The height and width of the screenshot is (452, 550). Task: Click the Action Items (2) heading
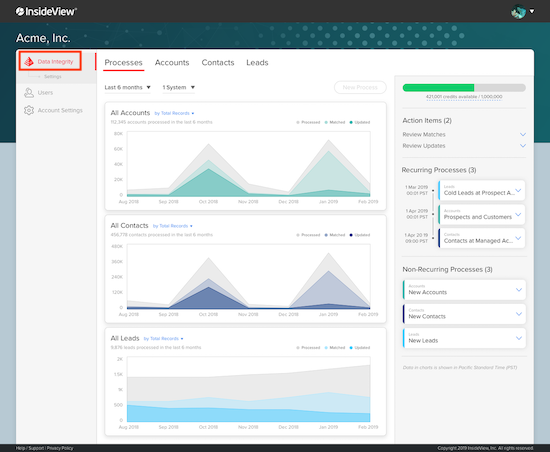[427, 121]
